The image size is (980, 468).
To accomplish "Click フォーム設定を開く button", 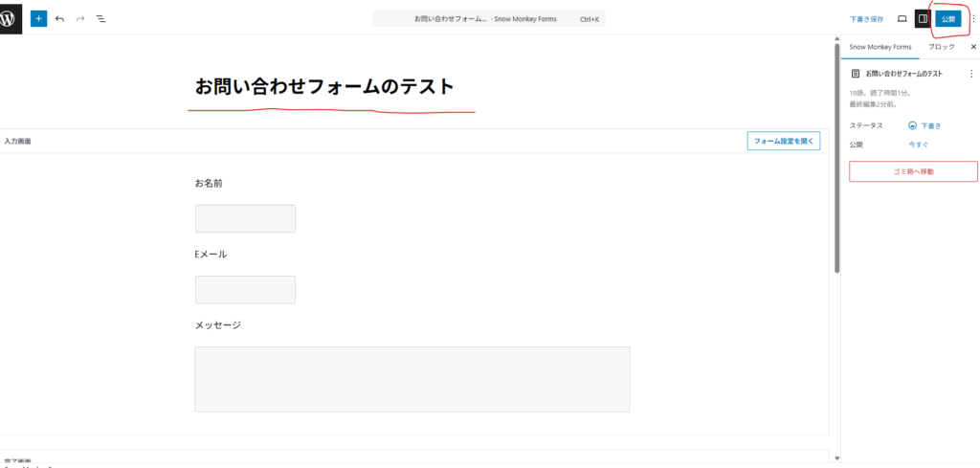I will [784, 142].
